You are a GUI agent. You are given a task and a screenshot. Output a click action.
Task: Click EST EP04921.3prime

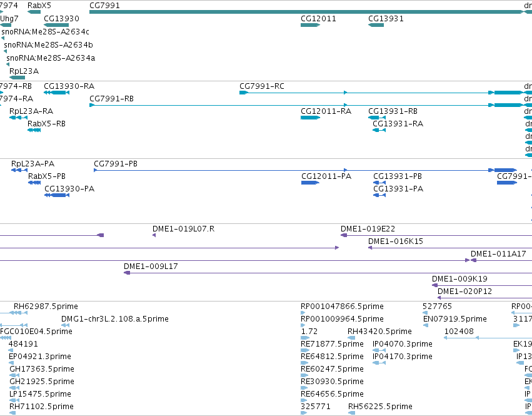11,363
